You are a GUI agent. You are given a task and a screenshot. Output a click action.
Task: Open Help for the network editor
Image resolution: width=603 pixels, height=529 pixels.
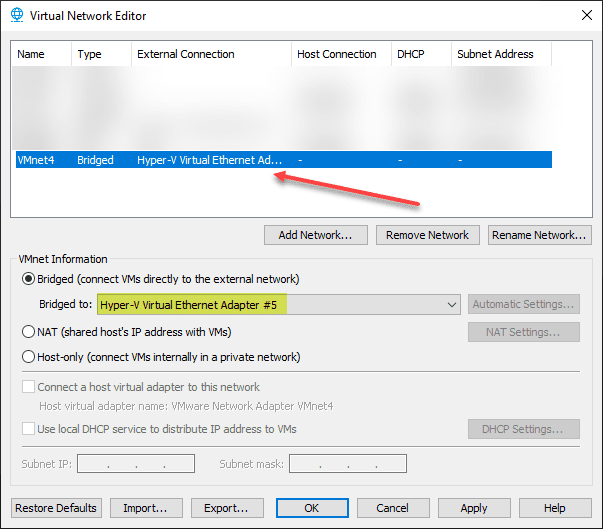(x=555, y=508)
